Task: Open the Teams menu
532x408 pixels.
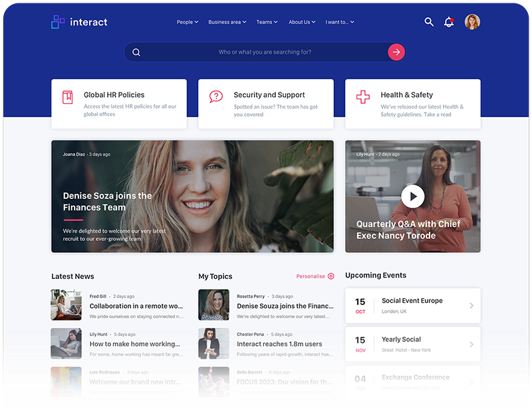Action: (267, 22)
